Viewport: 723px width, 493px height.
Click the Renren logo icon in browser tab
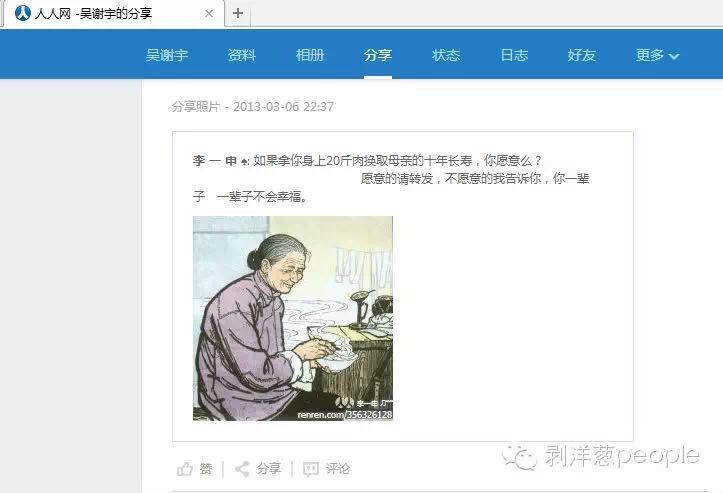pos(23,13)
